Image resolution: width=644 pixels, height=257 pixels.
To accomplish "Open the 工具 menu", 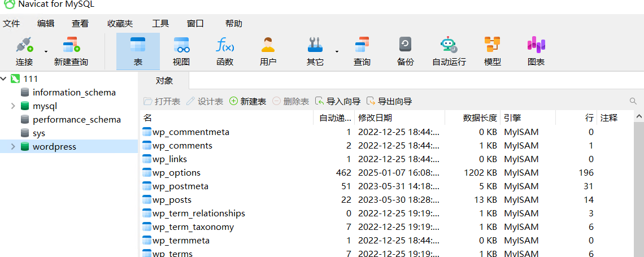I will click(x=160, y=23).
